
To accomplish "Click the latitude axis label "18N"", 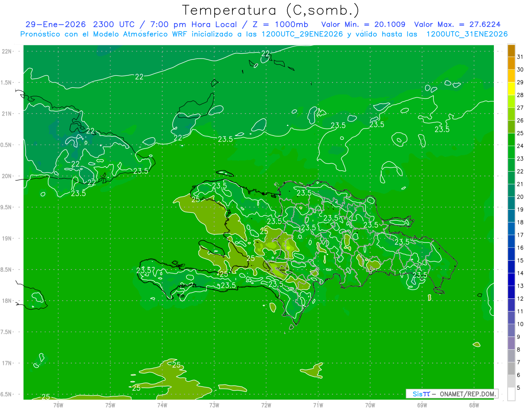I will [8, 301].
